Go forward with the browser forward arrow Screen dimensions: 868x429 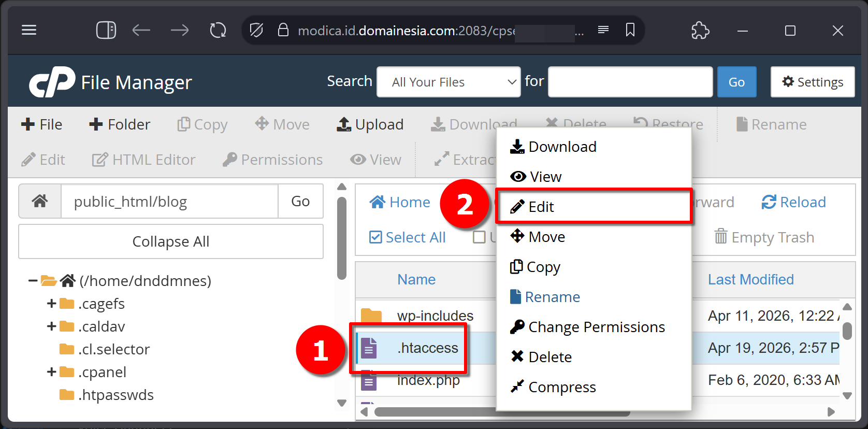pyautogui.click(x=180, y=30)
